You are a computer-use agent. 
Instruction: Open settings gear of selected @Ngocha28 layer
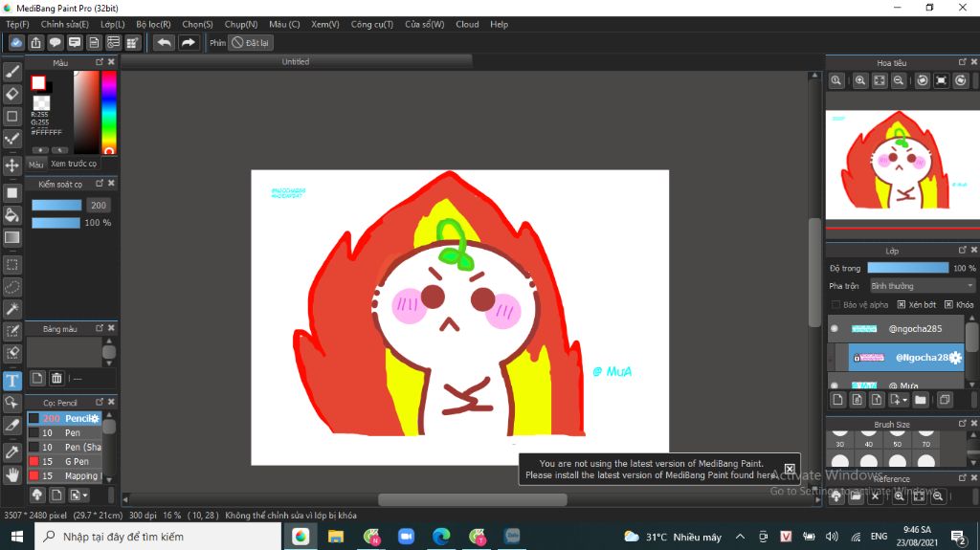pyautogui.click(x=956, y=358)
